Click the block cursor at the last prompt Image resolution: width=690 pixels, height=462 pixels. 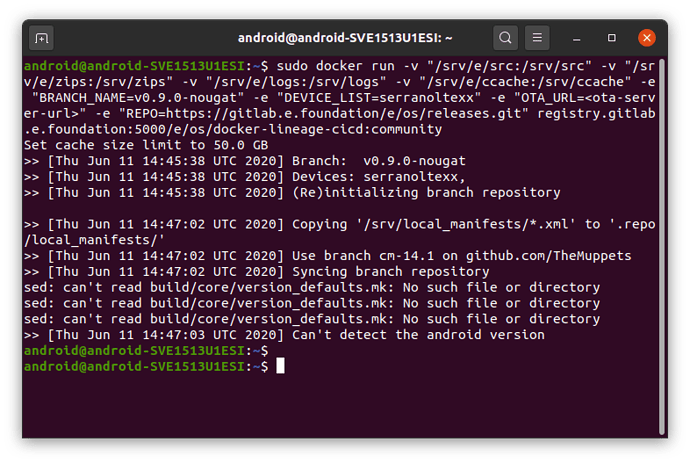[x=280, y=366]
